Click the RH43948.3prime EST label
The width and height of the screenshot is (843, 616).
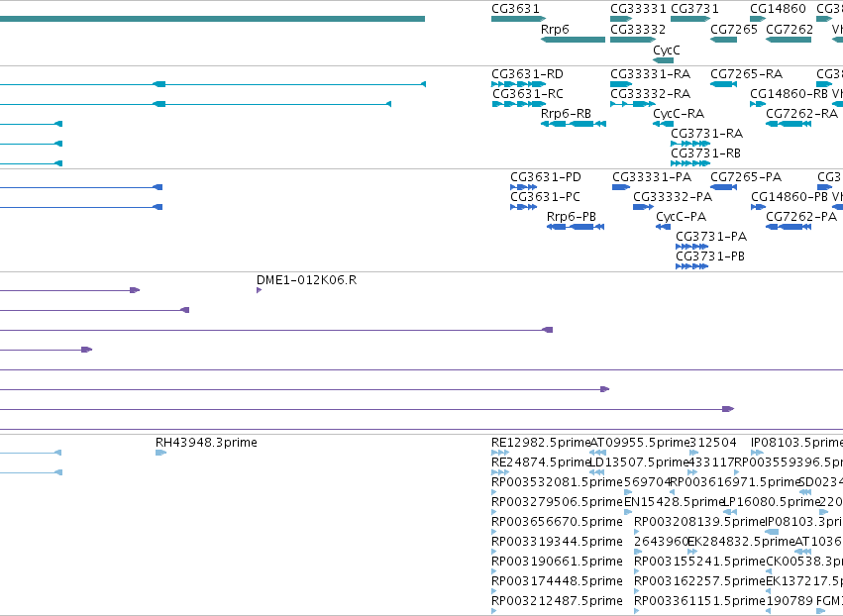(x=206, y=443)
